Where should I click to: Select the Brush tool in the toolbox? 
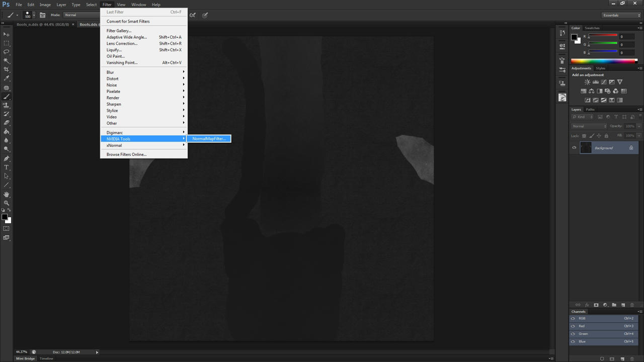[7, 97]
